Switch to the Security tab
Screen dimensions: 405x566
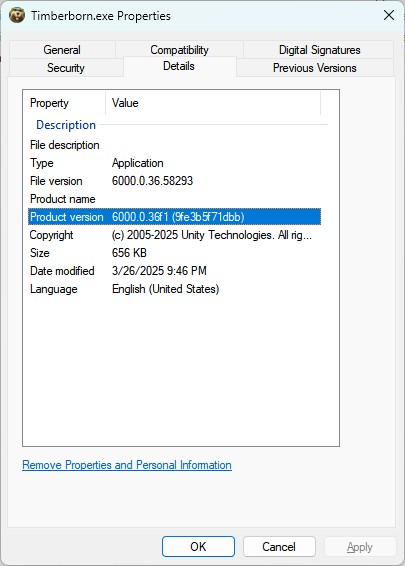pyautogui.click(x=66, y=68)
